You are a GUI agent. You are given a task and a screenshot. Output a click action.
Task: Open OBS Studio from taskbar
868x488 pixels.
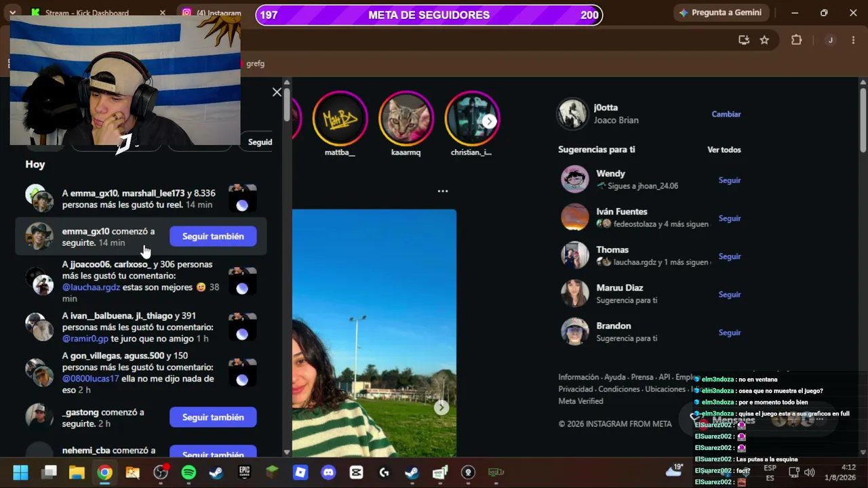click(x=161, y=472)
